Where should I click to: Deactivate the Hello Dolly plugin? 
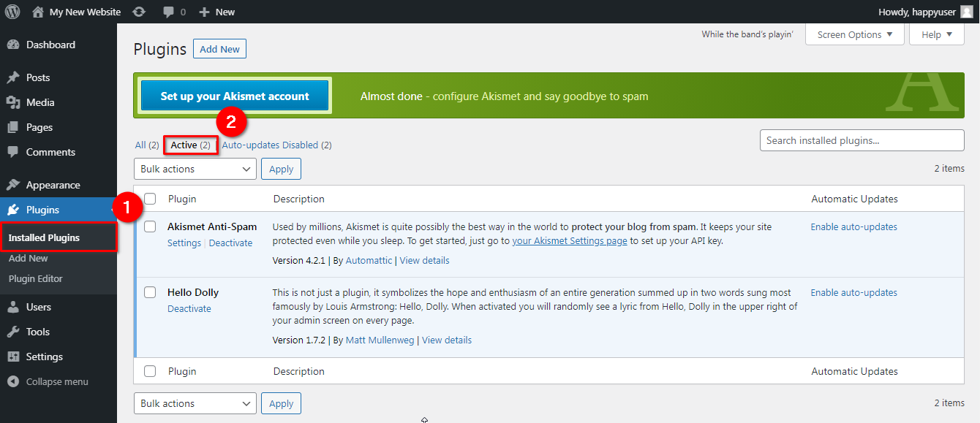(x=189, y=309)
